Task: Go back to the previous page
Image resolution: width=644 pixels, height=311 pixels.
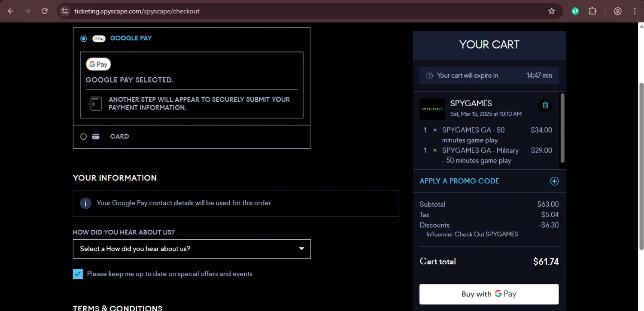Action: (x=11, y=11)
